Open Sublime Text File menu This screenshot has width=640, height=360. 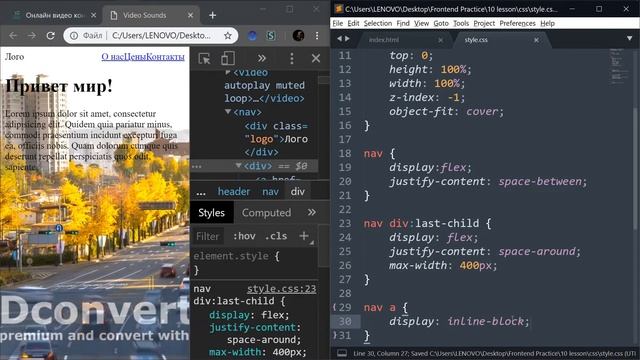coord(338,23)
